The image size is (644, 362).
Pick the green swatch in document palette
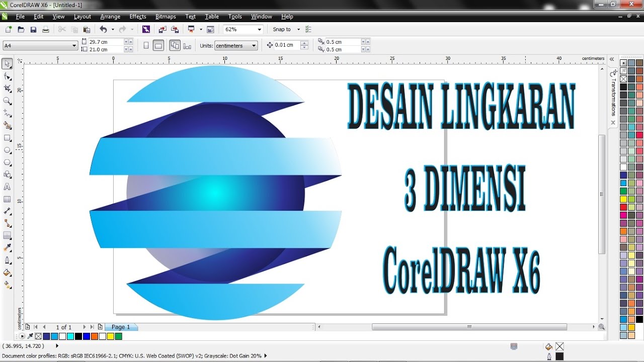click(119, 336)
